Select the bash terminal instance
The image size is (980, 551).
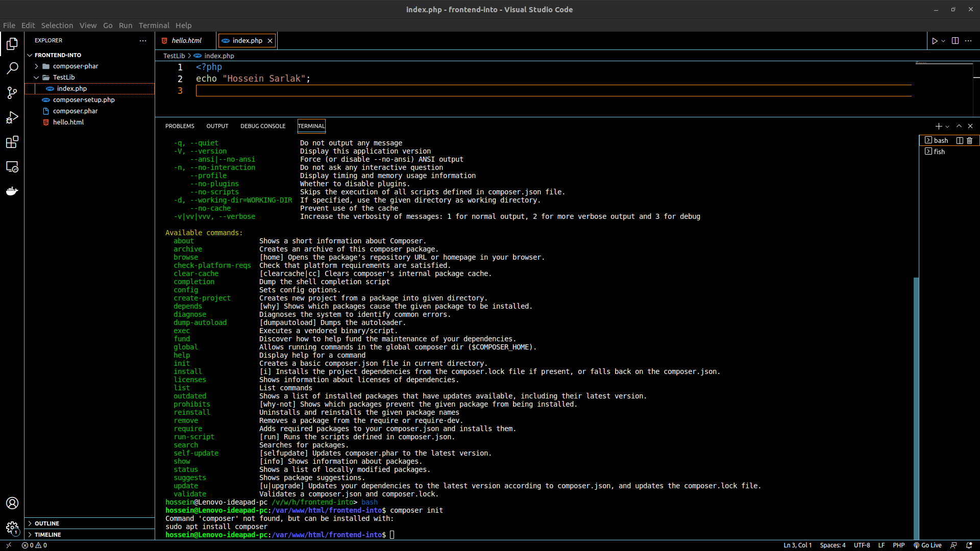[x=941, y=141]
